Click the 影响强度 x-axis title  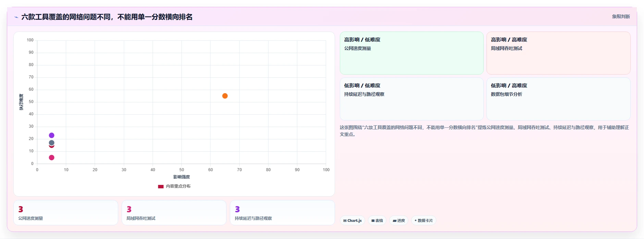tap(182, 177)
